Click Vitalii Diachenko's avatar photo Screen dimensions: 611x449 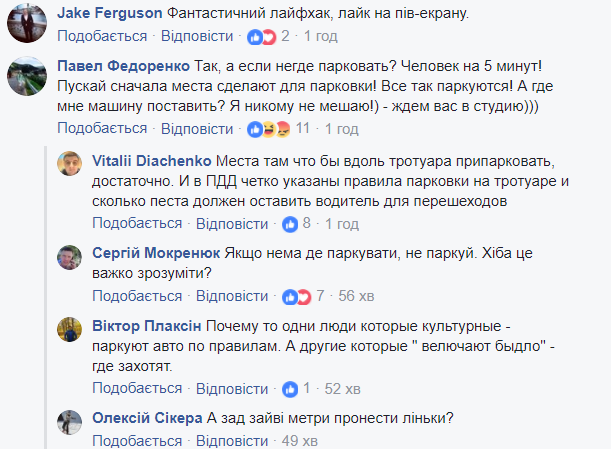click(x=68, y=166)
